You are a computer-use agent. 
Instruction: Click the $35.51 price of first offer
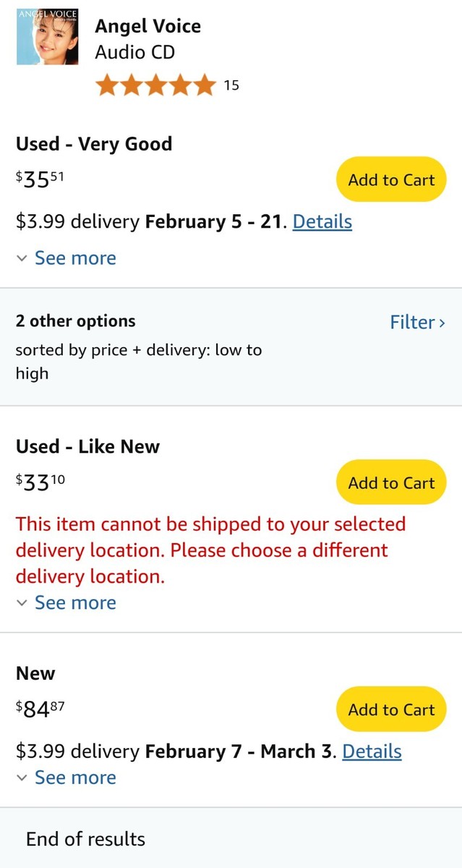pyautogui.click(x=40, y=180)
